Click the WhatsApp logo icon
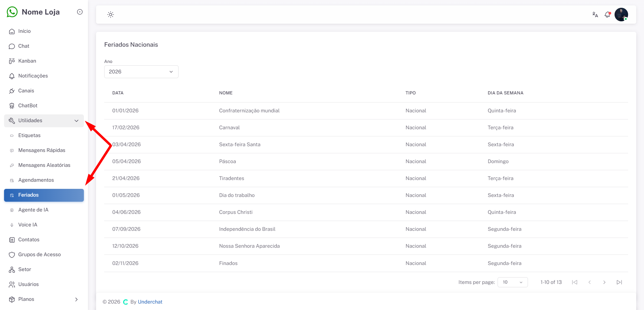This screenshot has width=644, height=310. (12, 12)
